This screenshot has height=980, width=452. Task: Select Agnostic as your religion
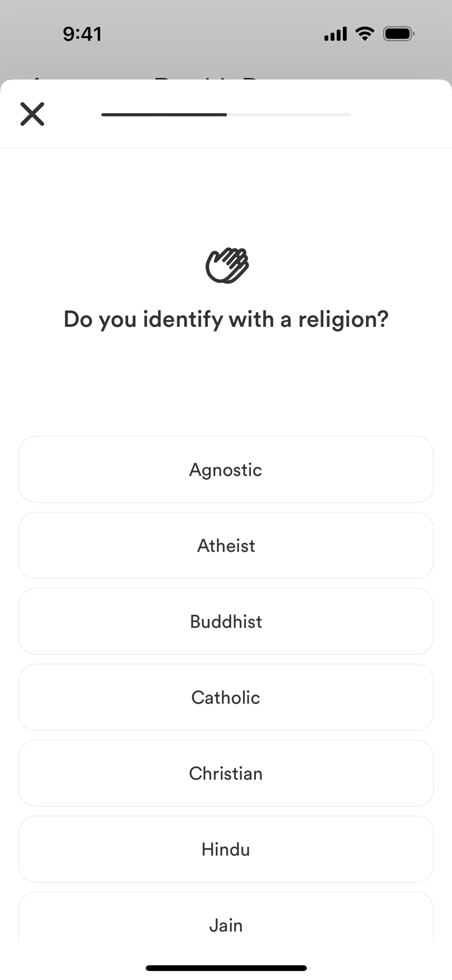226,470
